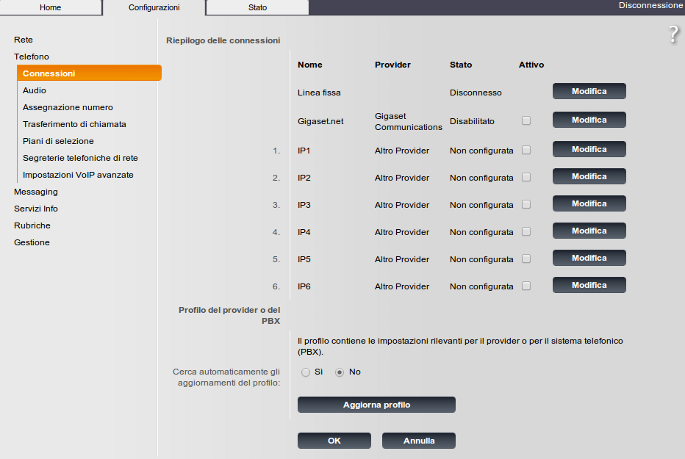The width and height of the screenshot is (685, 459).
Task: Enable Attivo checkbox for IP3
Action: 526,204
